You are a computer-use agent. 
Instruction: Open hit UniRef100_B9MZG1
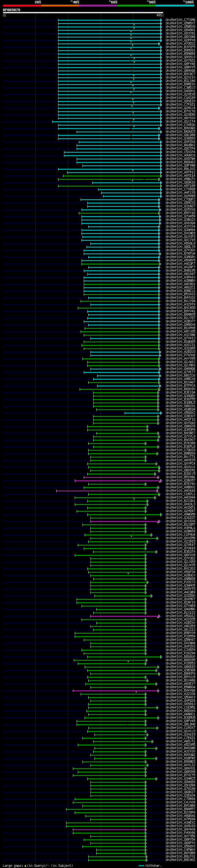click(180, 50)
